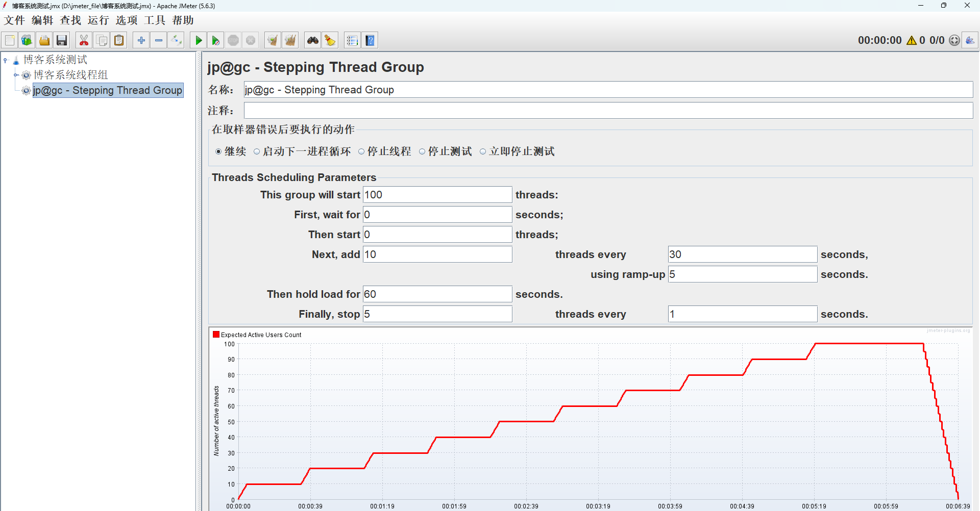This screenshot has height=511, width=980.
Task: Open the function helper dialog
Action: click(x=352, y=40)
